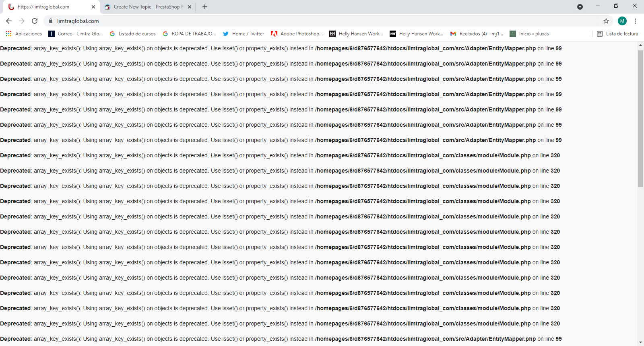Bookmark this page with star icon

click(x=606, y=21)
